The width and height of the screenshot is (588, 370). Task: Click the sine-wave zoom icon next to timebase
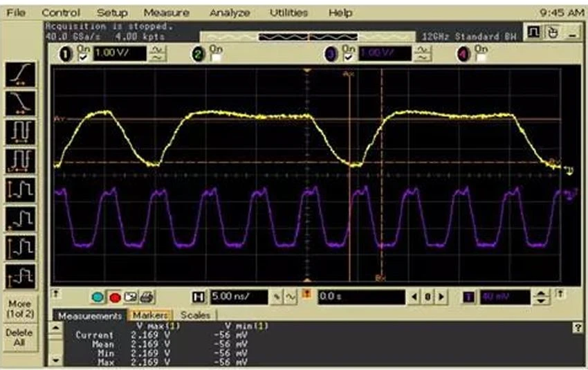pos(291,297)
